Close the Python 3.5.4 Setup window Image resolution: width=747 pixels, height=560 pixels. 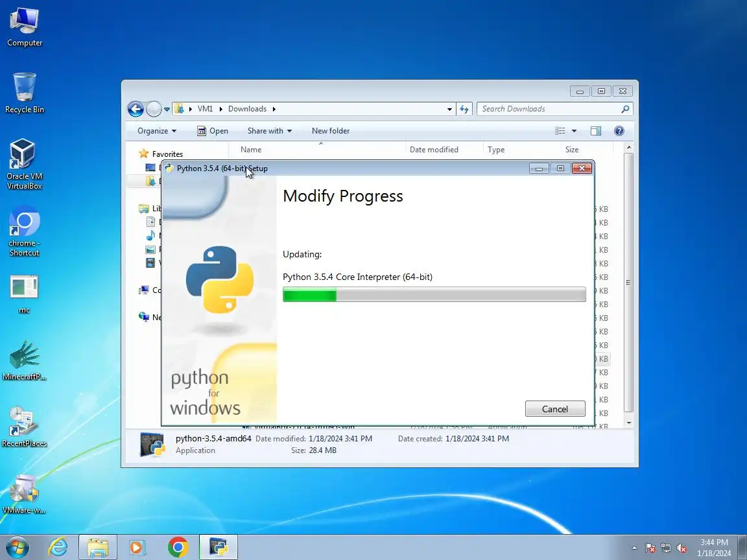pos(582,169)
